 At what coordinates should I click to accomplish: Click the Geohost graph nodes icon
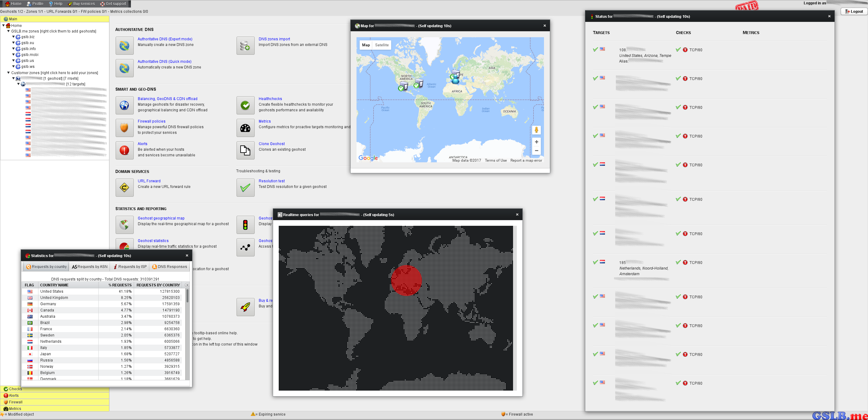click(x=245, y=247)
